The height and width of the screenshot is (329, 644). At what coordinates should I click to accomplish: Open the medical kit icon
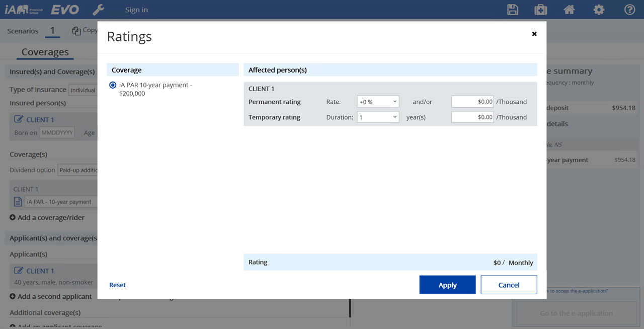(x=541, y=10)
